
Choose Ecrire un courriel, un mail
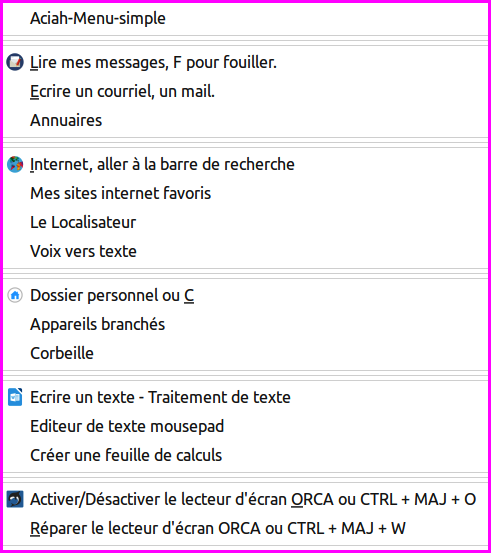(246, 91)
